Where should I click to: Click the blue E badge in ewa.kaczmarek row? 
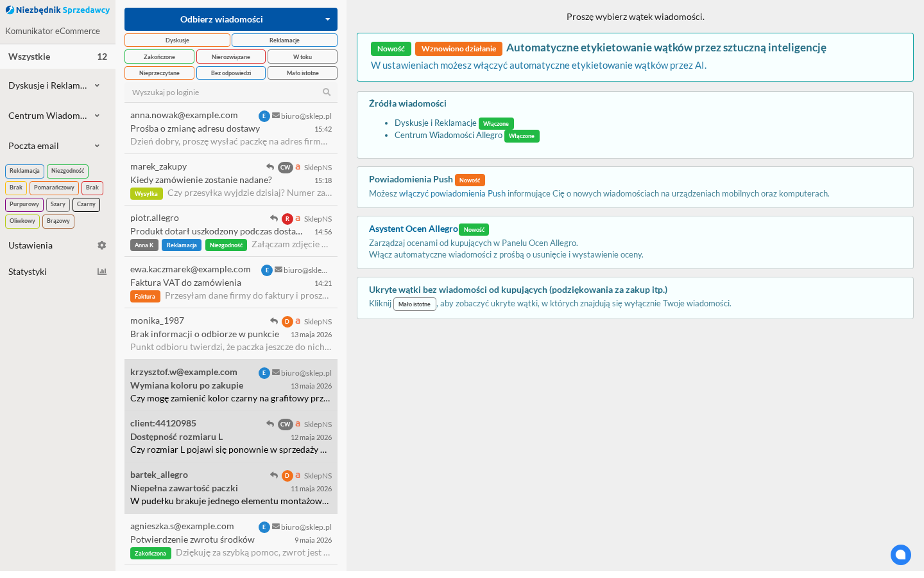click(267, 270)
